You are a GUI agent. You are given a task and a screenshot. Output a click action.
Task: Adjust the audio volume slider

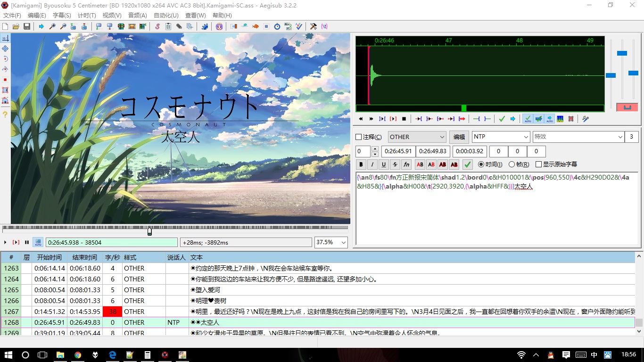point(633,73)
